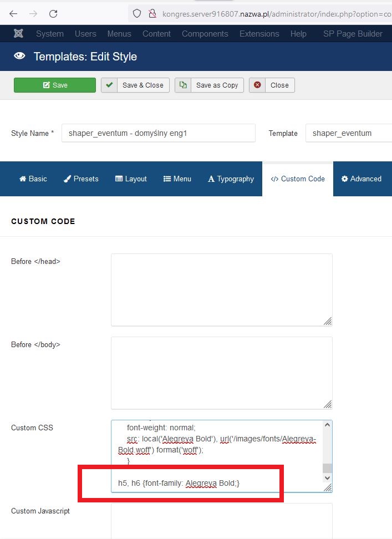This screenshot has height=539, width=392.
Task: Click the Style Name input field
Action: point(159,133)
